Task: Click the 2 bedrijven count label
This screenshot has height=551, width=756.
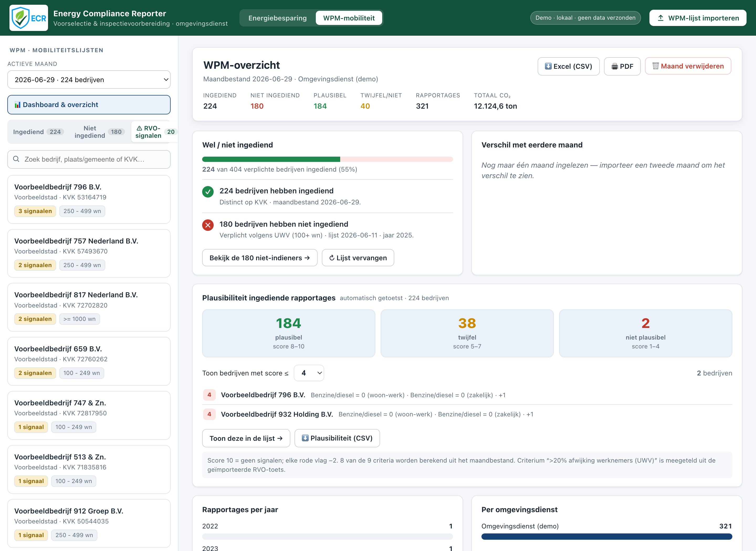Action: pyautogui.click(x=714, y=373)
